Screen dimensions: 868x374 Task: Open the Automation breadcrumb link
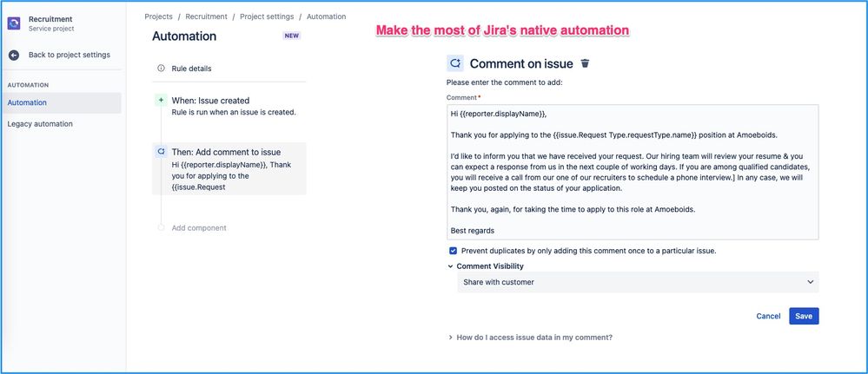point(326,16)
